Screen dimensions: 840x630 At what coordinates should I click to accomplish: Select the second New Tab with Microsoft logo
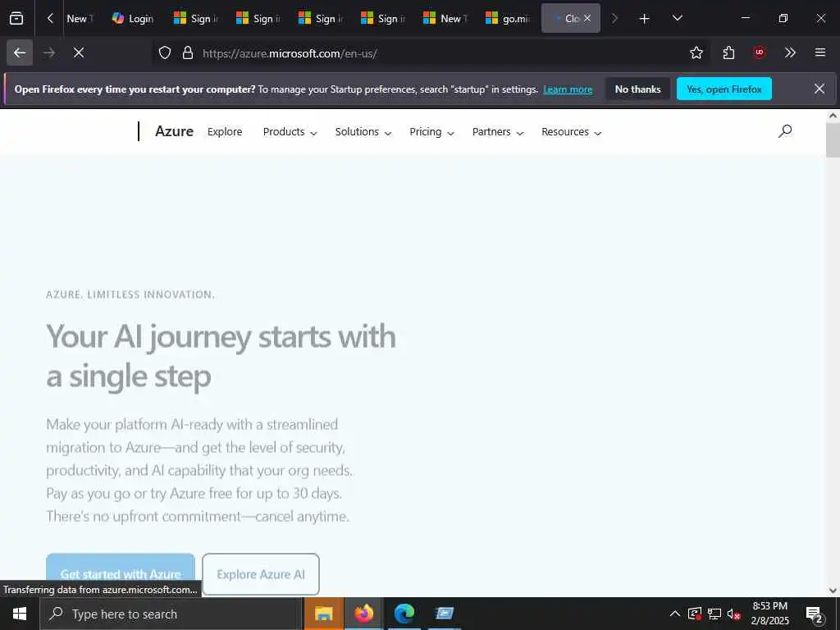[445, 18]
